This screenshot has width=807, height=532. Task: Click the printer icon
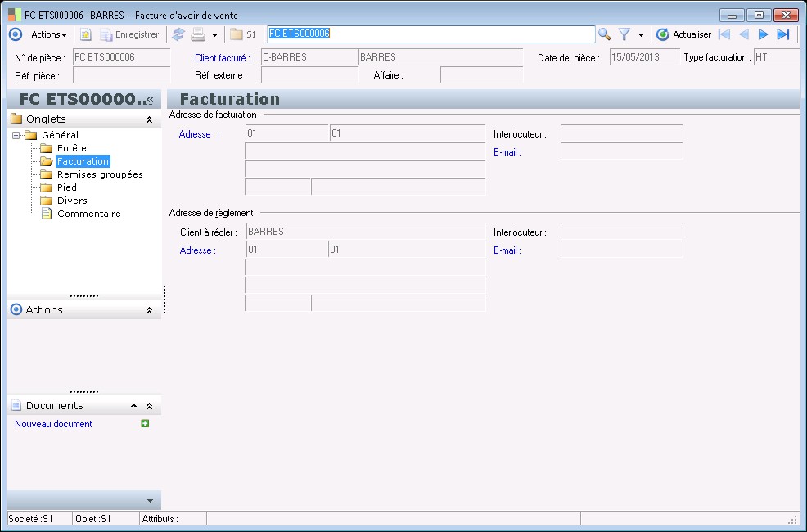tap(198, 34)
